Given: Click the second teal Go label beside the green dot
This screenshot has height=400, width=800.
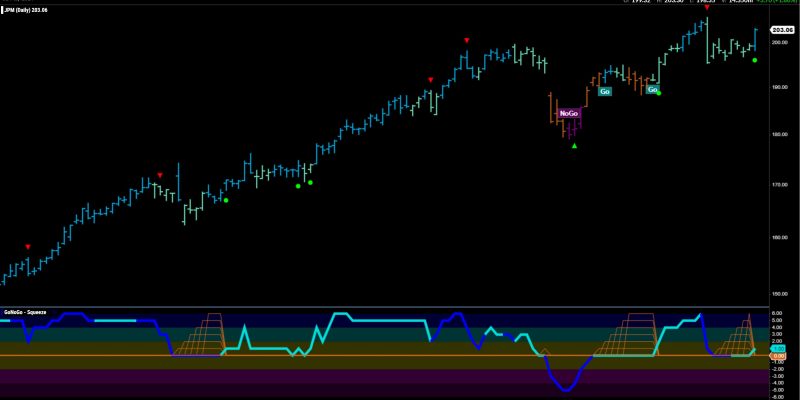Looking at the screenshot, I should [652, 89].
